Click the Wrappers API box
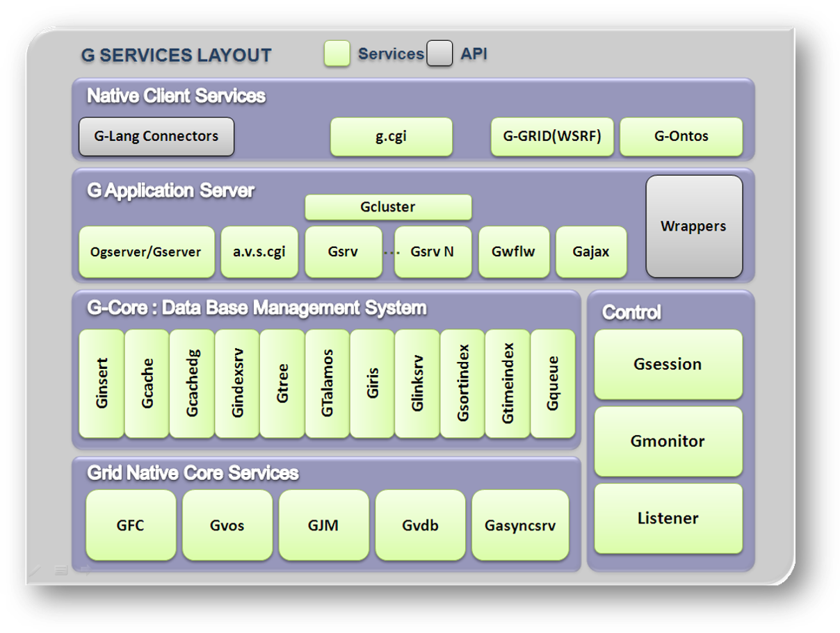Viewport: 840px width, 633px height. tap(693, 227)
